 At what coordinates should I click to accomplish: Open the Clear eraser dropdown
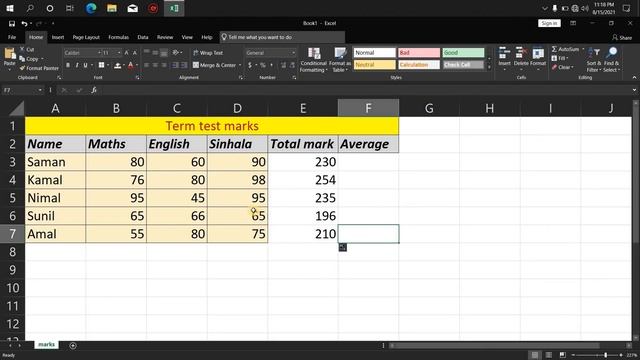pyautogui.click(x=562, y=67)
